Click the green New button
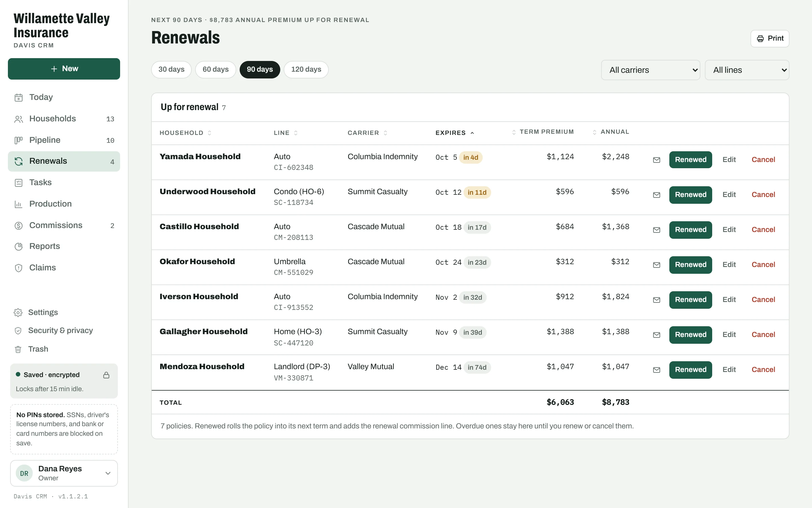Viewport: 812px width, 508px height. point(64,69)
